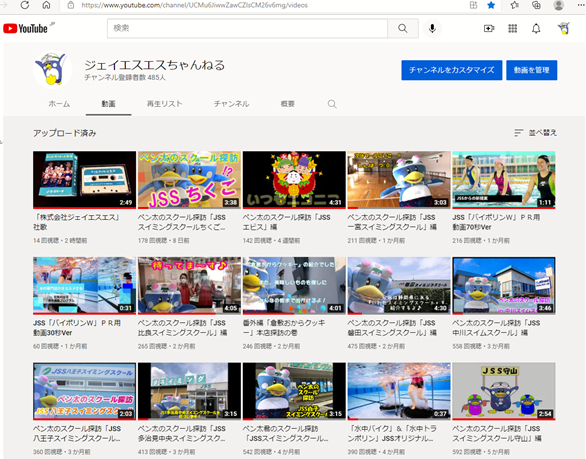Open the アップロード済み section heading
Image resolution: width=586 pixels, height=459 pixels.
[65, 133]
